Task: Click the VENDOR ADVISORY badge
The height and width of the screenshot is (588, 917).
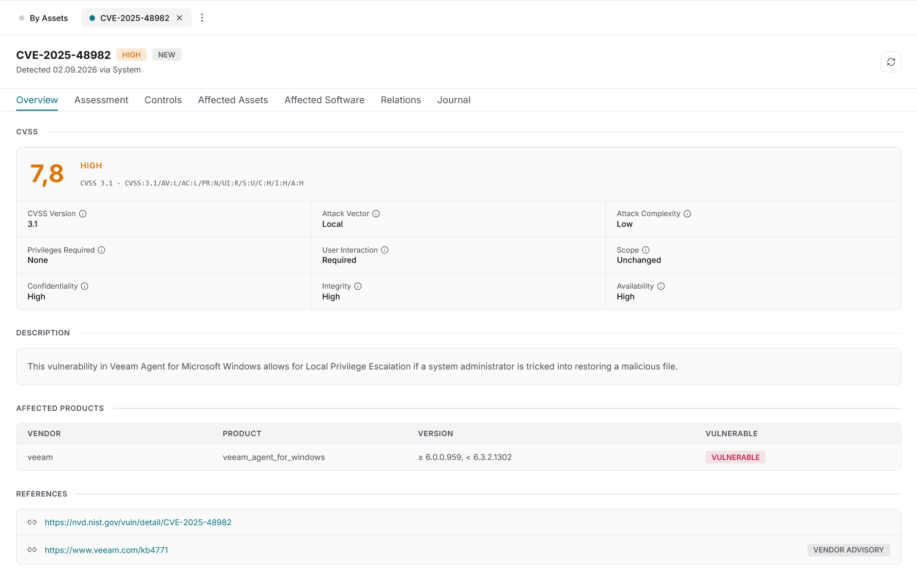Action: [x=848, y=550]
